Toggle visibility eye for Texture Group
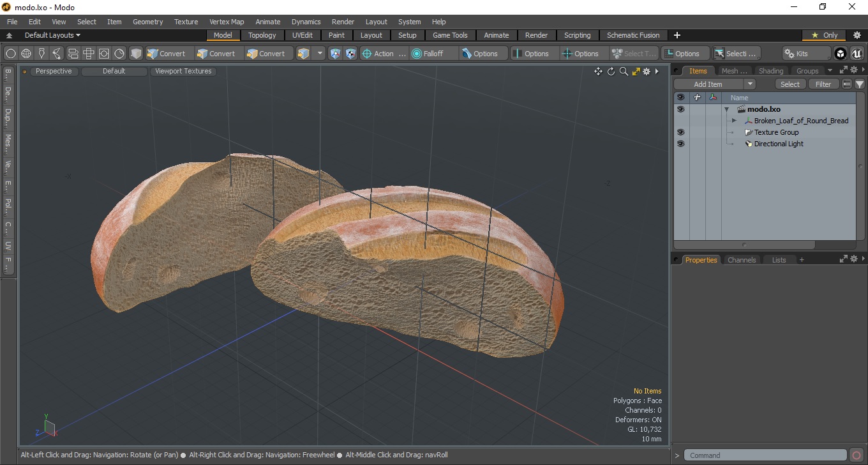 click(680, 132)
